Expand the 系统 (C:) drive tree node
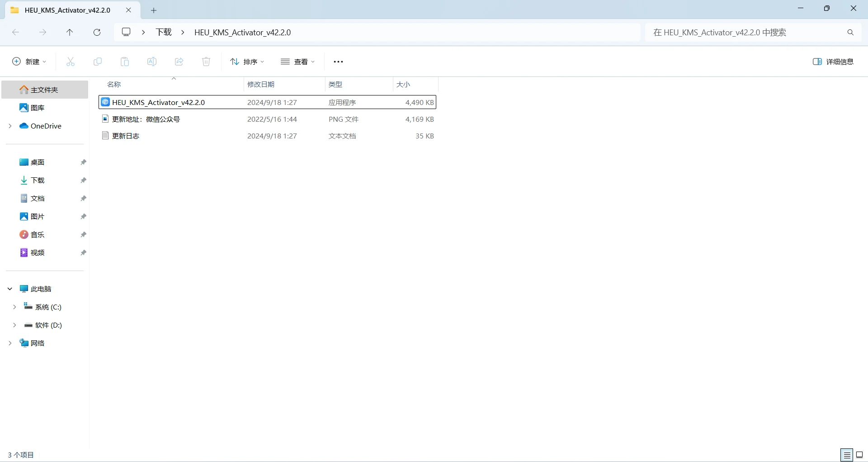This screenshot has width=868, height=462. [14, 307]
